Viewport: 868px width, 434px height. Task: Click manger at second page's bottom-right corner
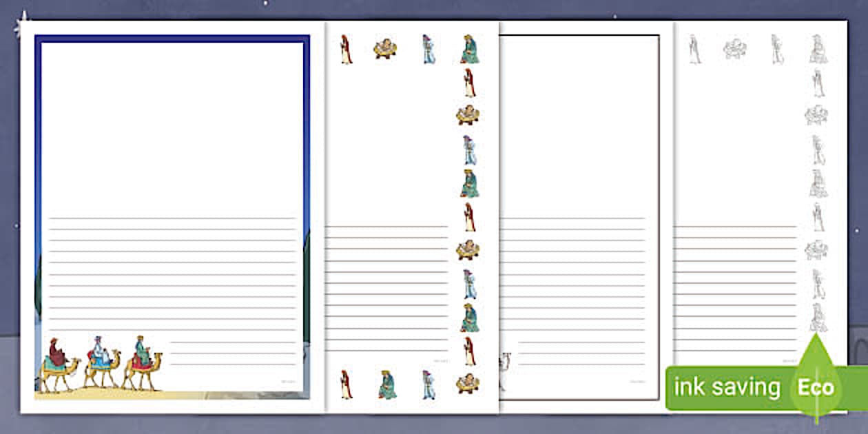coord(468,383)
